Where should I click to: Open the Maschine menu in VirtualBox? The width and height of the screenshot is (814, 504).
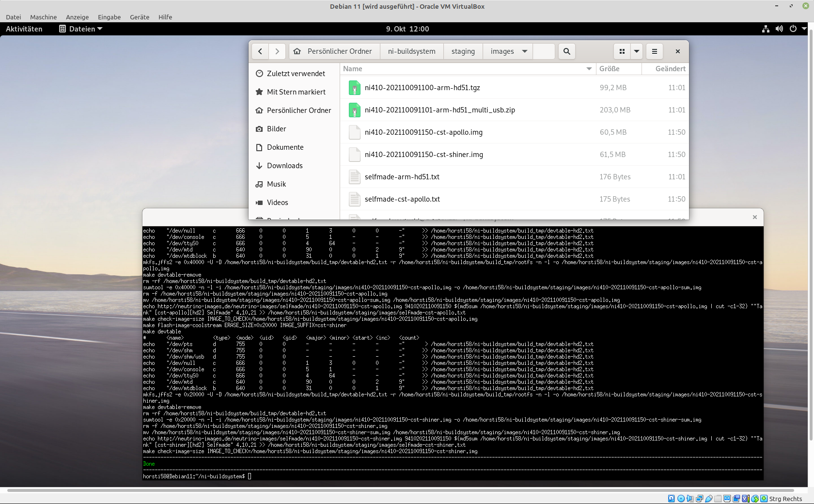(43, 17)
